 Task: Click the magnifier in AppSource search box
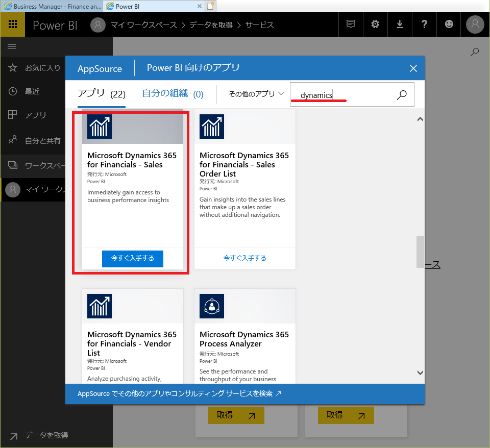pos(402,95)
